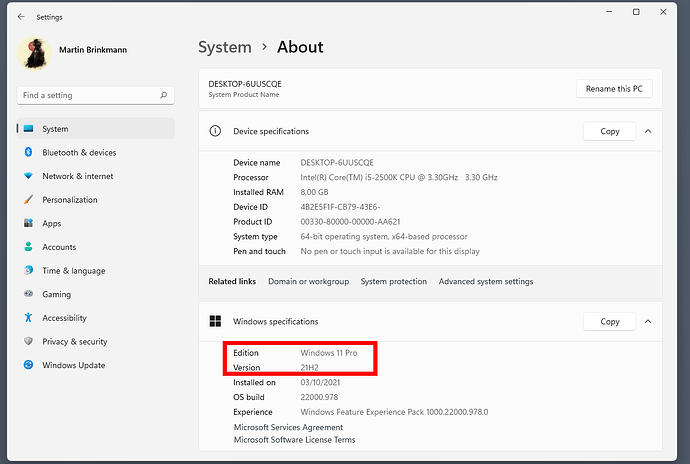Open Privacy & security label
The width and height of the screenshot is (690, 464).
coord(74,342)
